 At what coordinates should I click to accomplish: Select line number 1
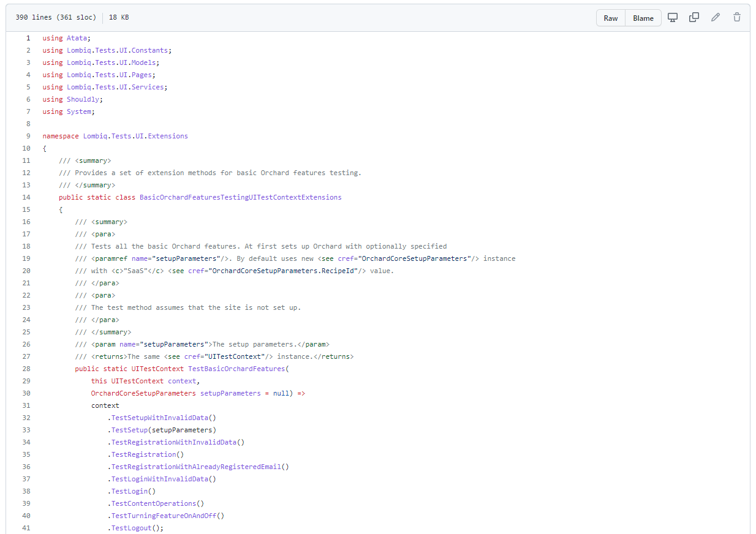(28, 38)
